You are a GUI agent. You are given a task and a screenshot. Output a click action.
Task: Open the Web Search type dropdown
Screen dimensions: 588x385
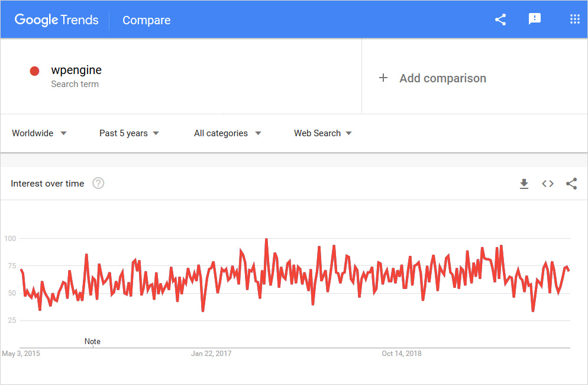(322, 133)
